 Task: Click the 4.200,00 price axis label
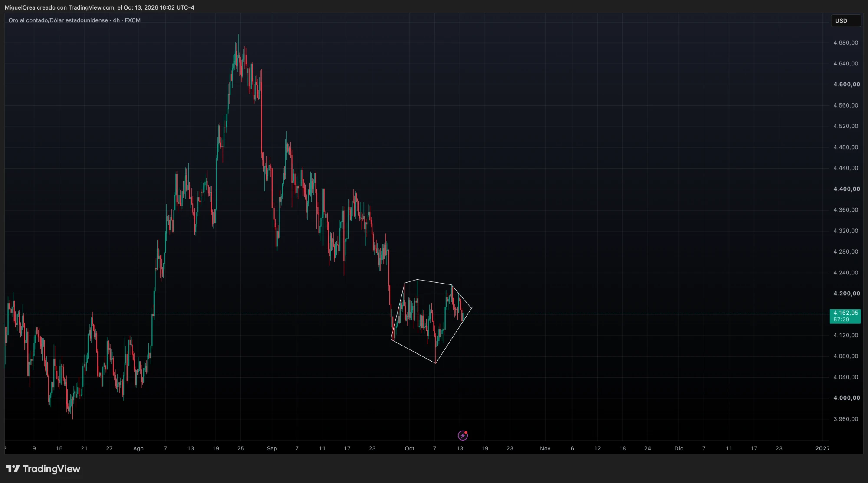point(846,294)
